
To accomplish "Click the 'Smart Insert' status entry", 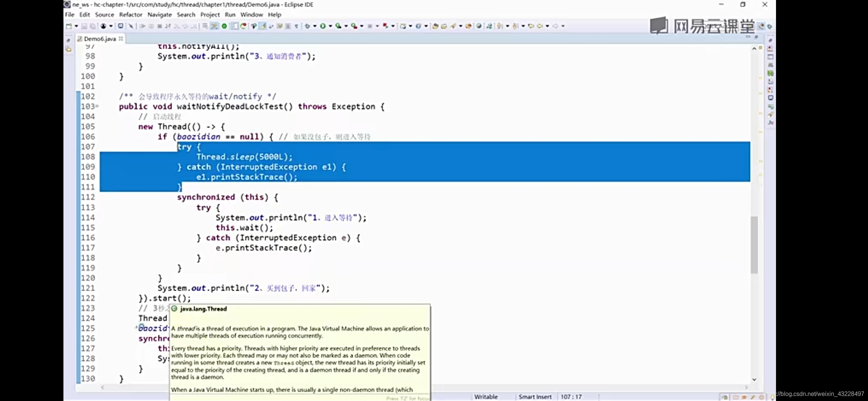I will click(535, 397).
